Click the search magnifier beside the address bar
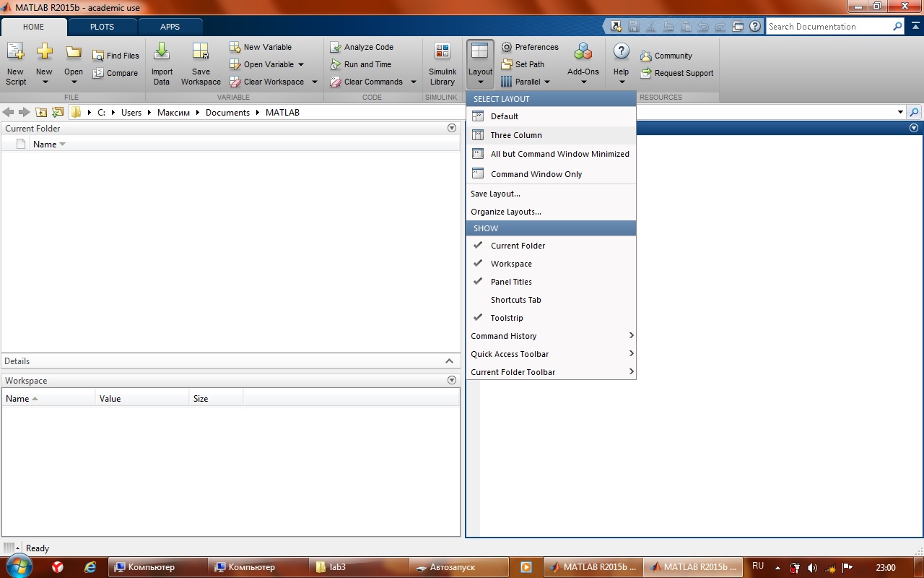This screenshot has height=578, width=924. coord(914,112)
